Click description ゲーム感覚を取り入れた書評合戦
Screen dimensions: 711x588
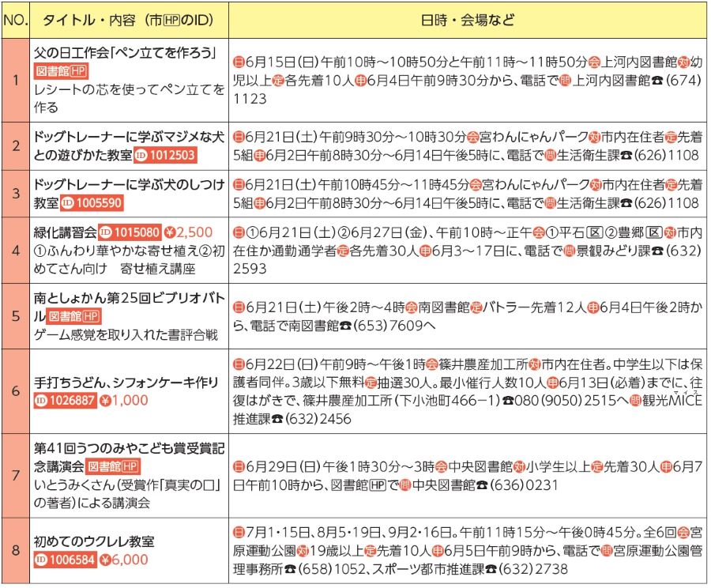tap(126, 335)
